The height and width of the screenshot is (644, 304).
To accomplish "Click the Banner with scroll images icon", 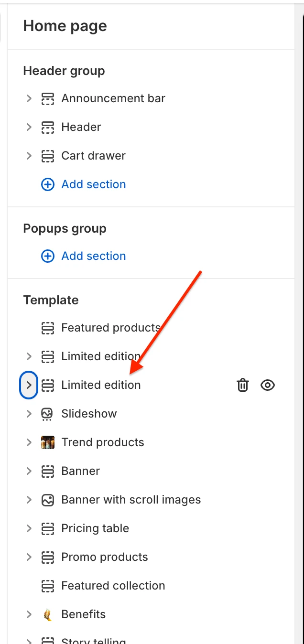I will [x=47, y=500].
